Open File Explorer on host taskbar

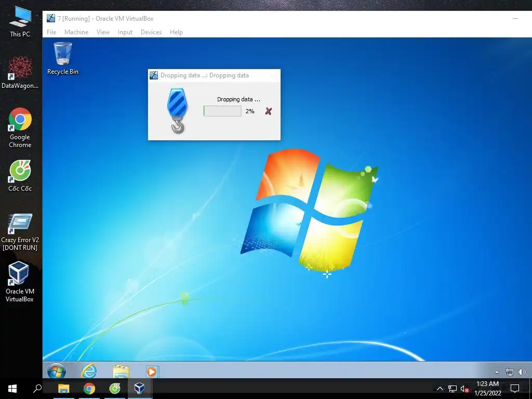pyautogui.click(x=63, y=388)
